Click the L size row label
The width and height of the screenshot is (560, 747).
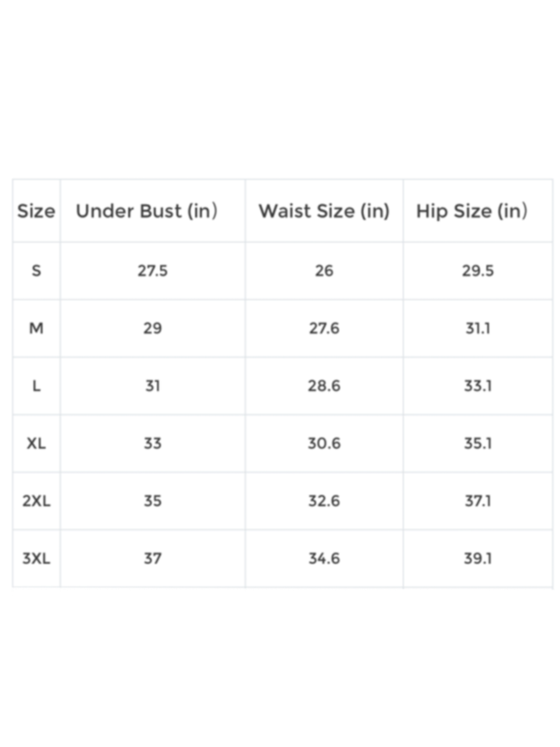(x=36, y=387)
